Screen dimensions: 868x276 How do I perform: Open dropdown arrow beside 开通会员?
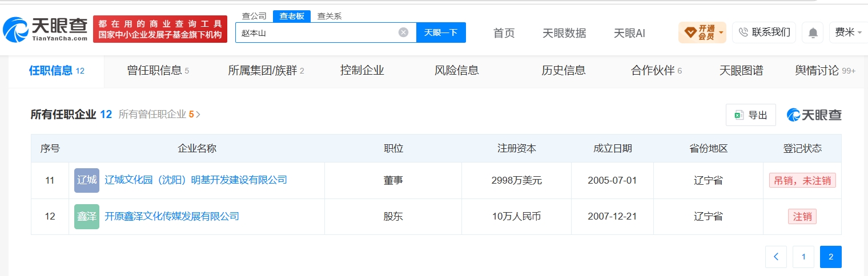(721, 33)
